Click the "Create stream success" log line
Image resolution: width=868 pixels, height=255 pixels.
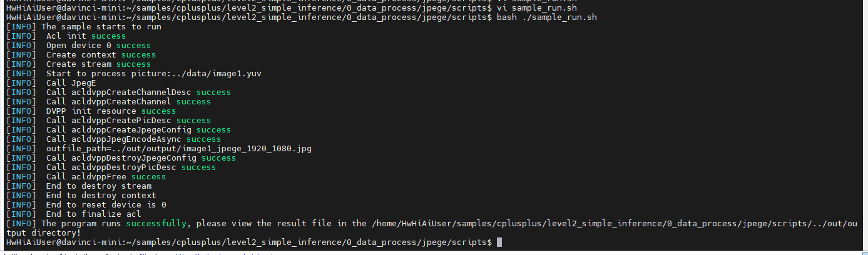(x=98, y=64)
